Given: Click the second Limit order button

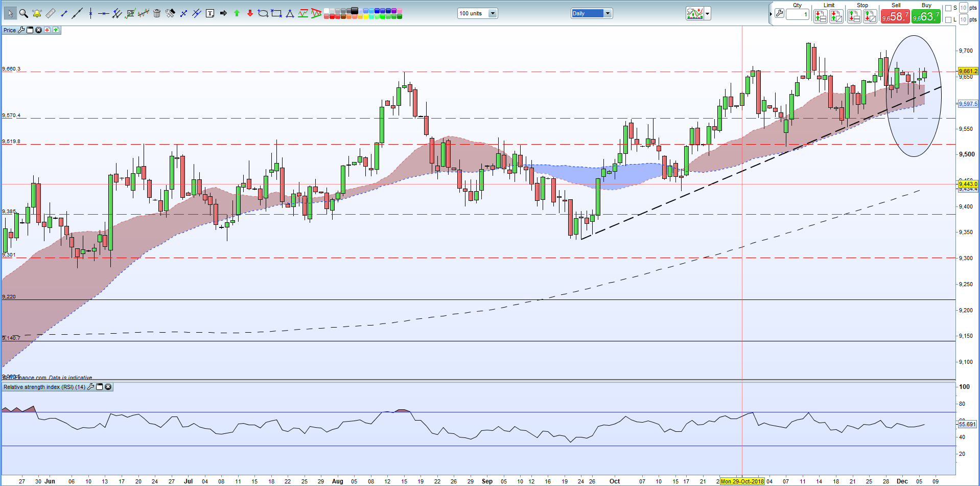Looking at the screenshot, I should click(x=836, y=16).
